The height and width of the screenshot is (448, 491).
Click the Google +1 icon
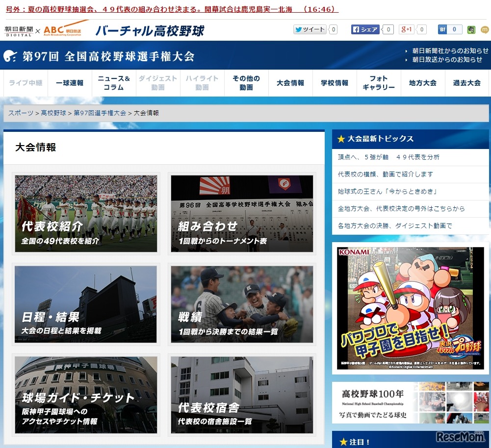coord(408,29)
